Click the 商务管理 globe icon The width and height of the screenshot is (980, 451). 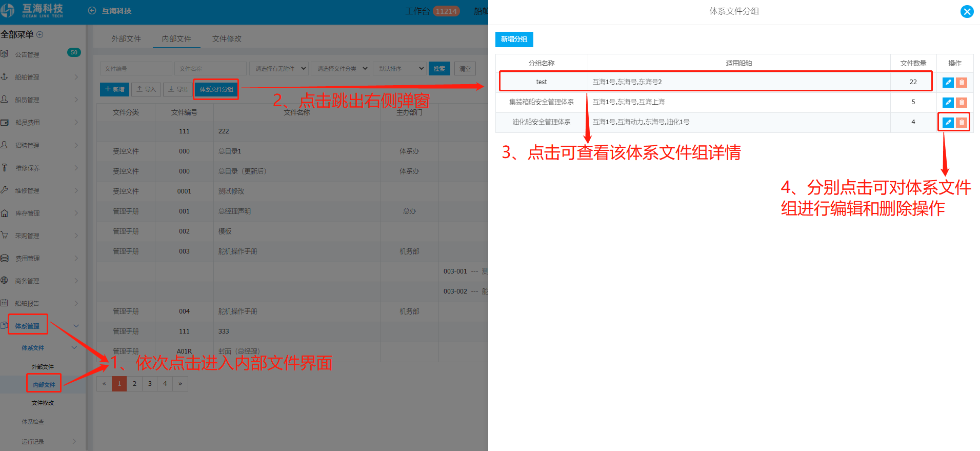click(x=4, y=280)
